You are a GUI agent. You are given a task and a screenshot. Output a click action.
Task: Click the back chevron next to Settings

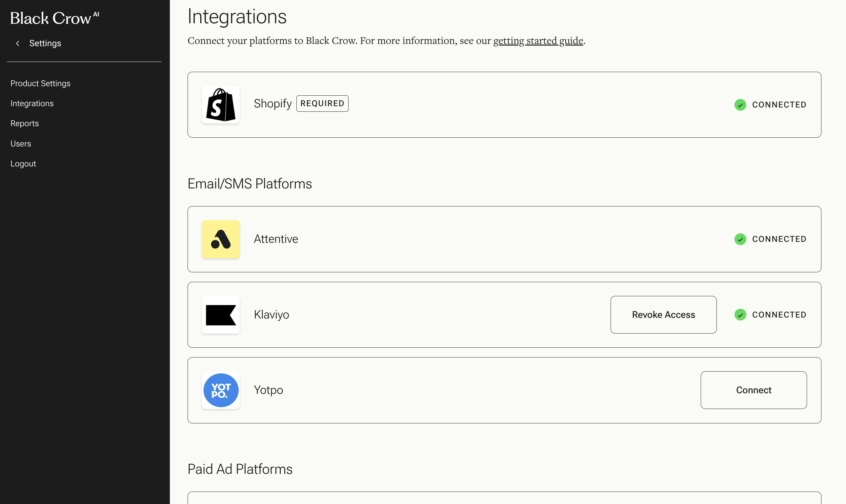click(18, 44)
